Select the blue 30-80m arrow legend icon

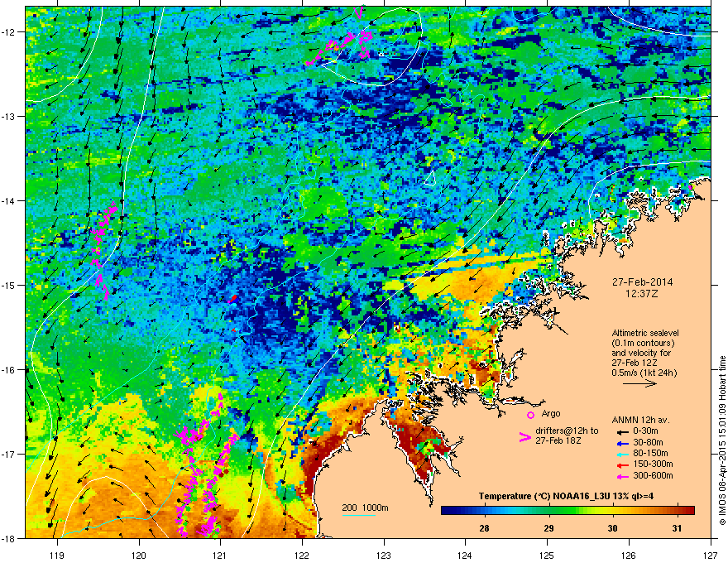(622, 443)
